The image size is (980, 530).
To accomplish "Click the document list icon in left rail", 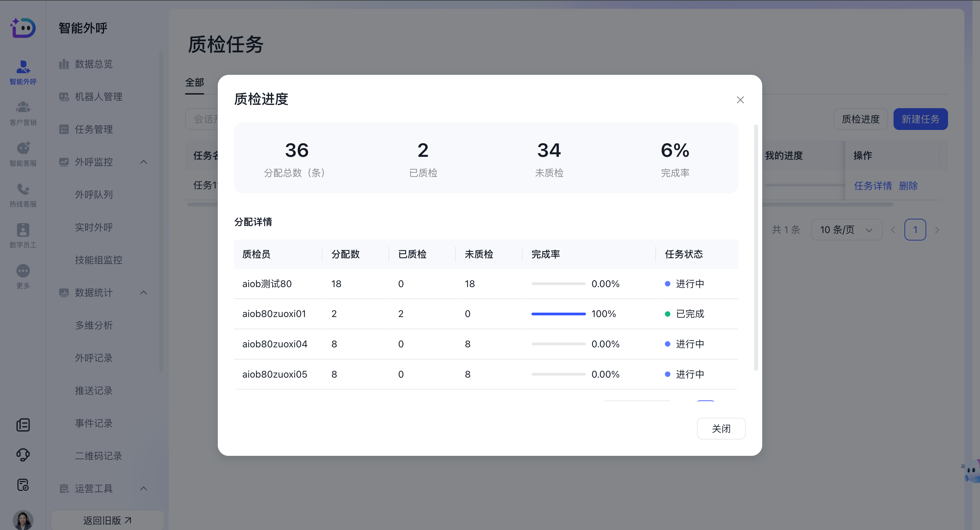I will click(x=23, y=425).
